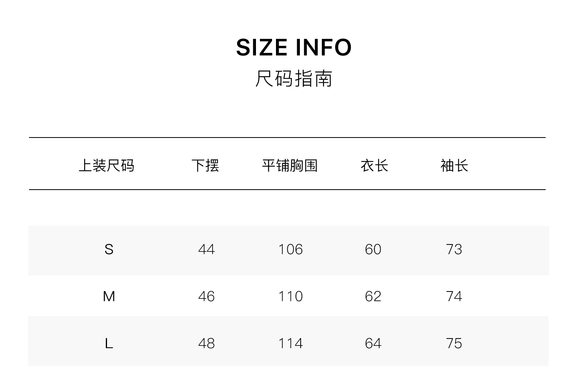Click the 平铺胸围 column header

[x=290, y=165]
